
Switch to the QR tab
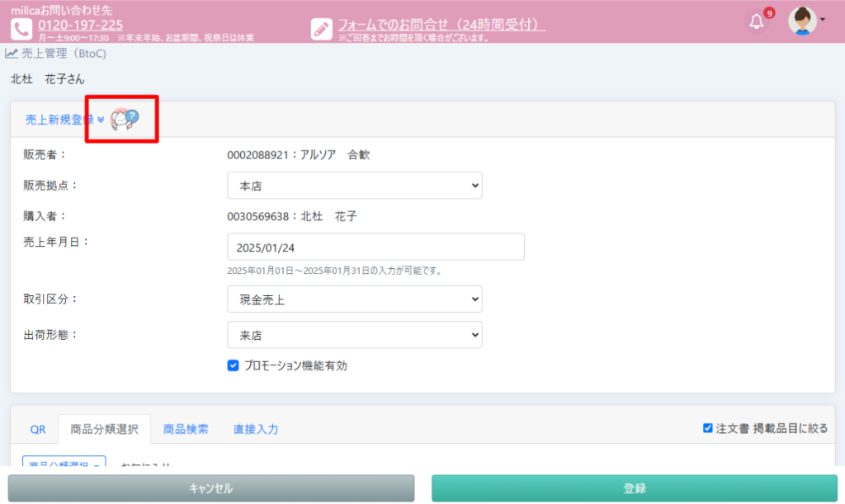[x=38, y=429]
